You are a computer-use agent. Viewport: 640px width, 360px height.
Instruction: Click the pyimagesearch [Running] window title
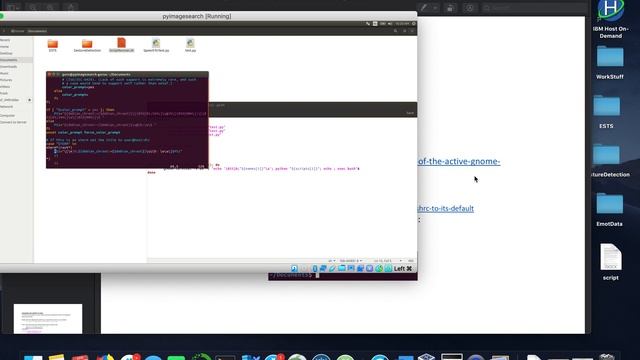[197, 16]
